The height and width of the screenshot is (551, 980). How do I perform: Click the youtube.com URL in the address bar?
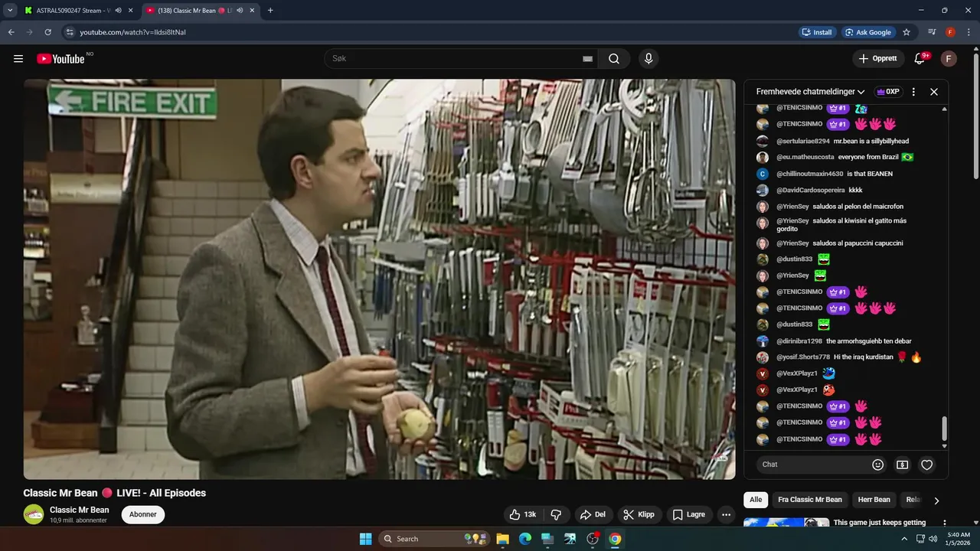tap(132, 32)
